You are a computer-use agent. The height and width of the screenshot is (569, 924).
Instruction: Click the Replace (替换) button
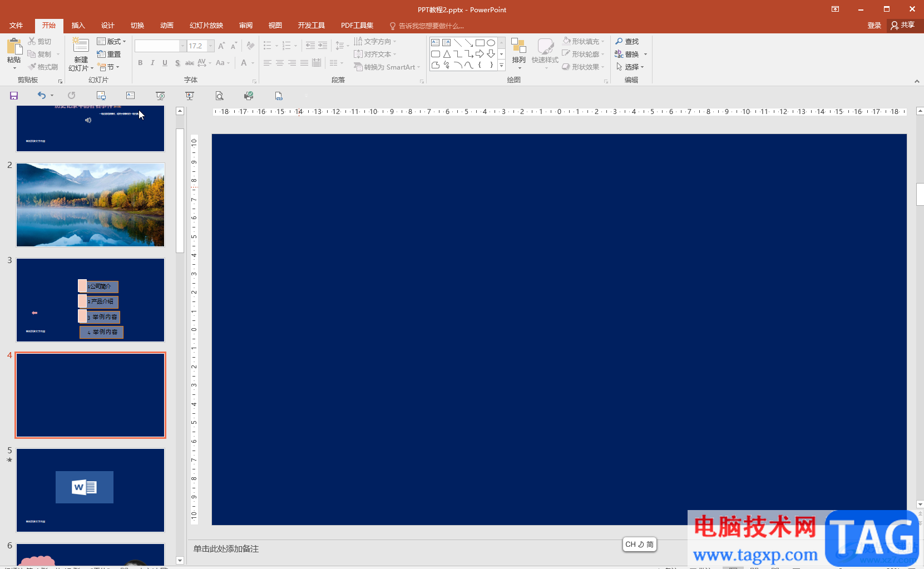(627, 54)
